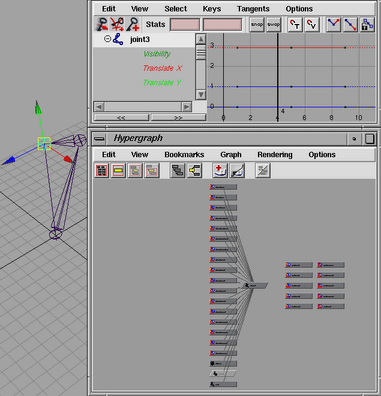Click the first Stats input field
This screenshot has height=396, width=381.
click(x=185, y=25)
